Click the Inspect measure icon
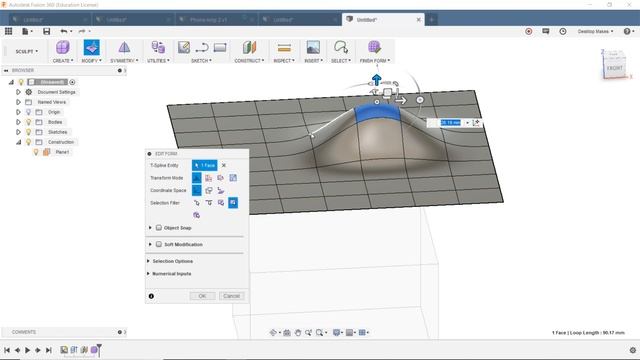 pos(284,48)
